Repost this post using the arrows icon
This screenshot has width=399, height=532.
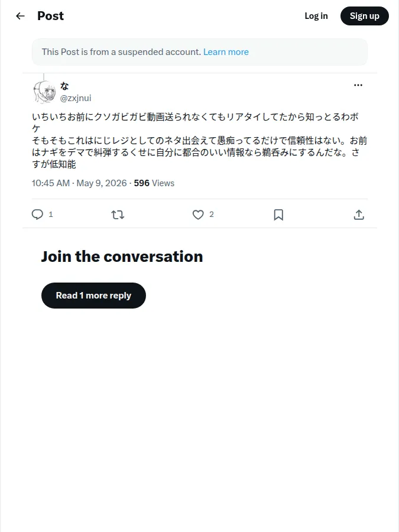[x=118, y=215]
